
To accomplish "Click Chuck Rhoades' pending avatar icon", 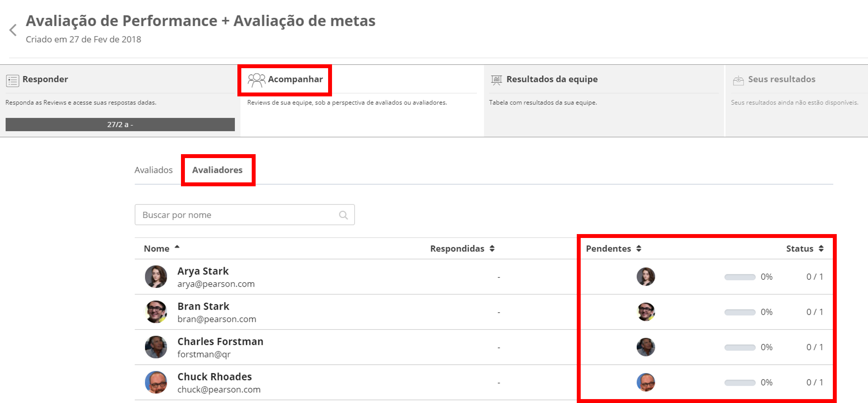I will pyautogui.click(x=645, y=382).
